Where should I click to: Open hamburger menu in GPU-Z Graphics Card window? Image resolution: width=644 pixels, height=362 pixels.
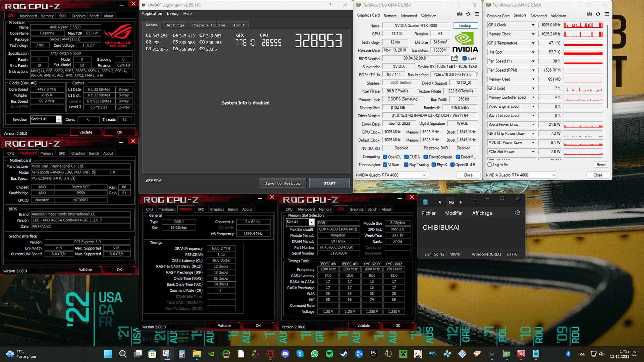tap(477, 14)
